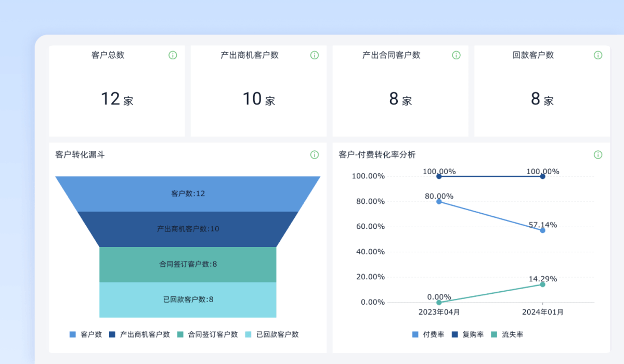624x364 pixels.
Task: Select the 合同签订客户数:8 funnel segment
Action: [x=188, y=265]
